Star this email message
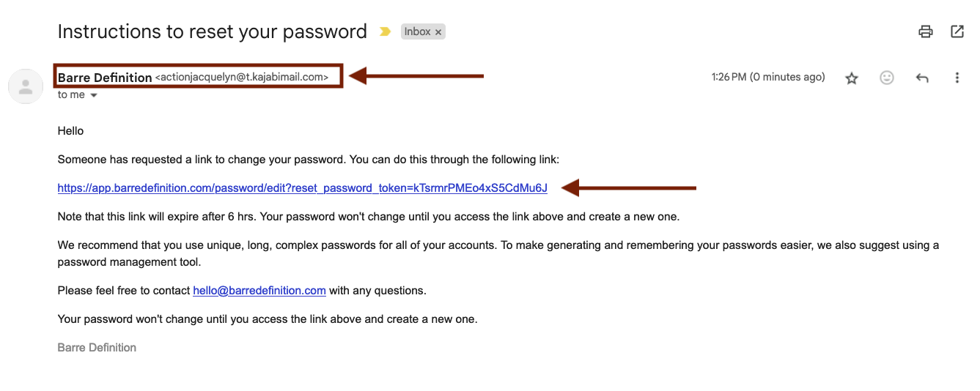Image resolution: width=980 pixels, height=391 pixels. tap(852, 78)
